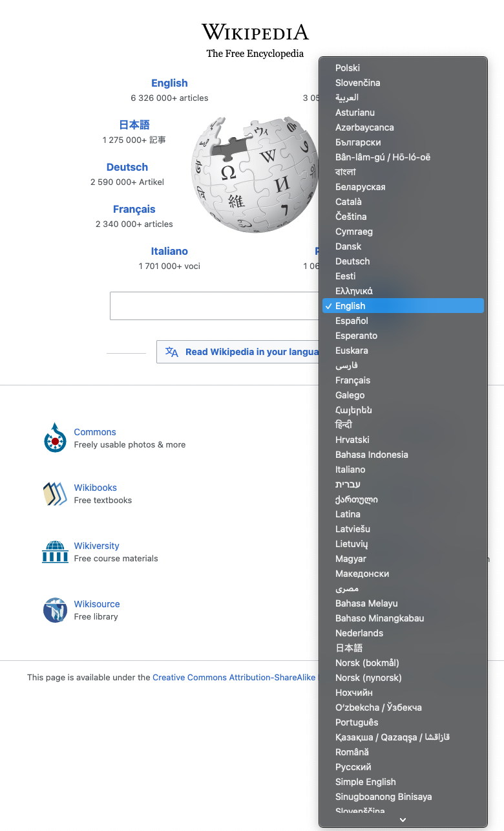Pick Euskara from the list
Viewport: 504px width, 831px height.
tap(403, 351)
